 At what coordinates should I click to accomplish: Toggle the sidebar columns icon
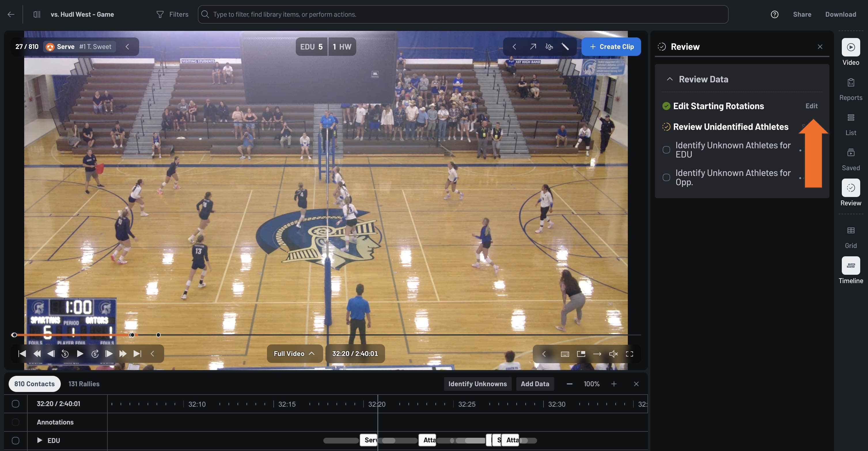(x=37, y=14)
